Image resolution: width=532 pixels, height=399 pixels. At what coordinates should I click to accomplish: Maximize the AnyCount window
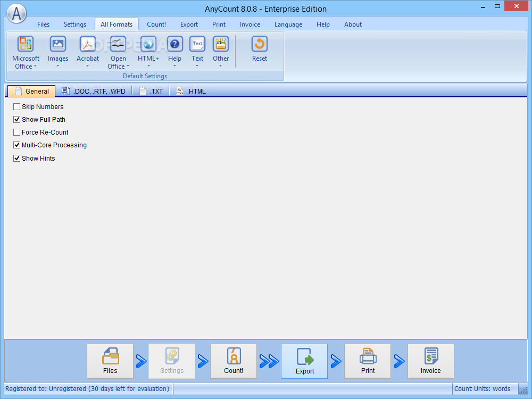[x=497, y=6]
